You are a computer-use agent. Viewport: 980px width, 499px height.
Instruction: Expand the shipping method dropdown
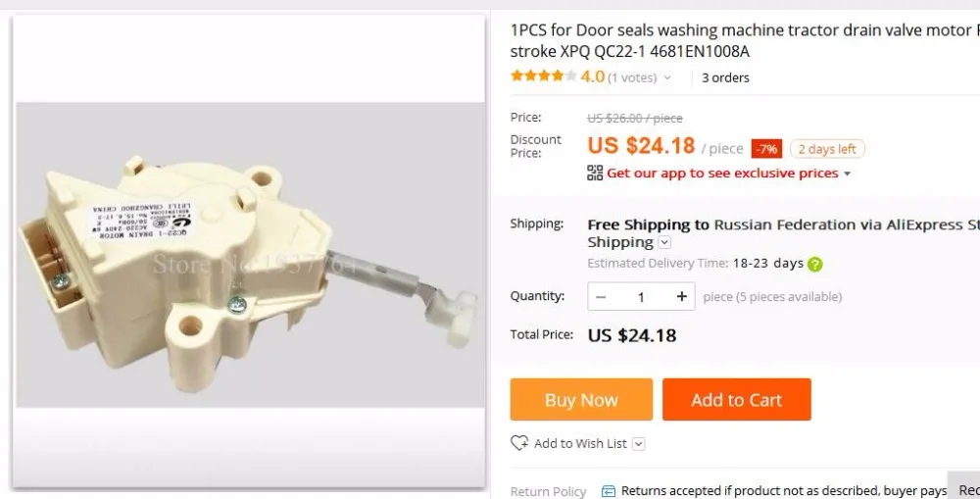pyautogui.click(x=665, y=242)
